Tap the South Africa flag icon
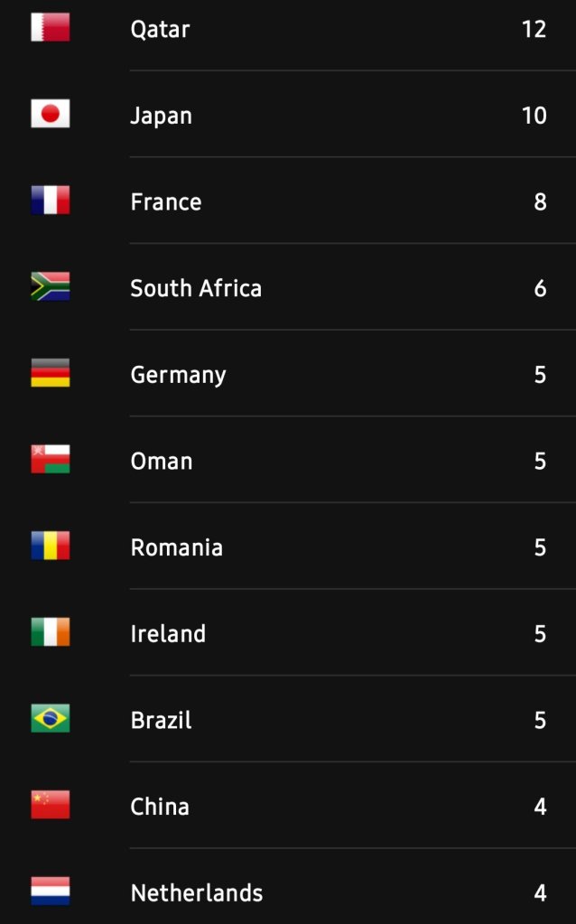 50,287
